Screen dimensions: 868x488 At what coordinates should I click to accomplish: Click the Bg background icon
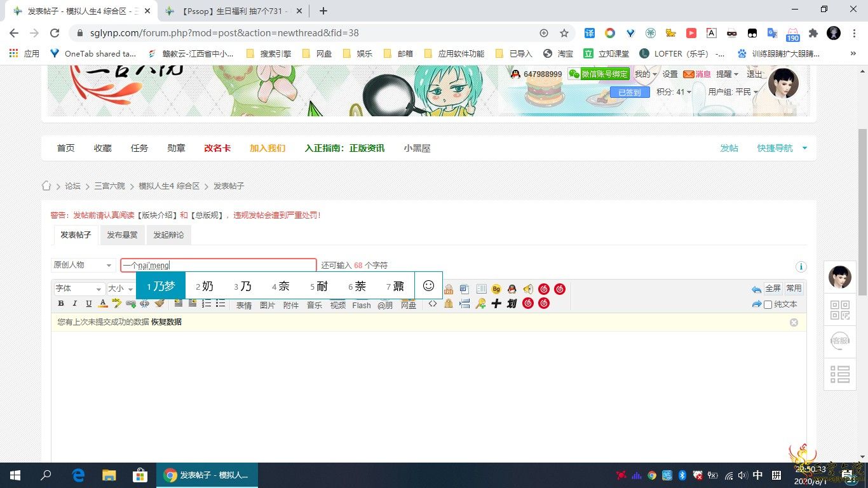click(x=496, y=289)
